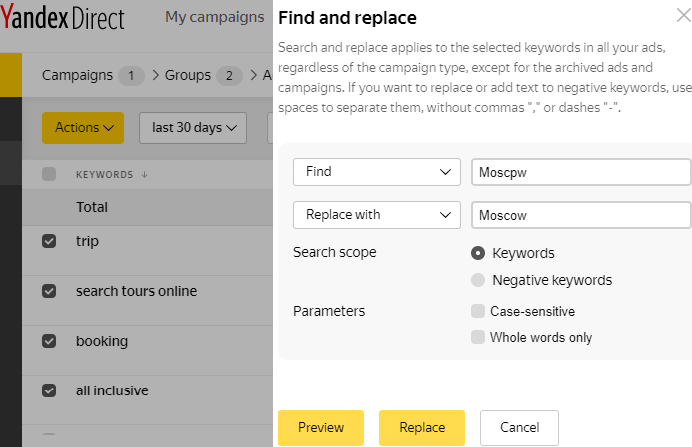The image size is (692, 447).
Task: Enable the Case-sensitive checkbox
Action: point(478,311)
